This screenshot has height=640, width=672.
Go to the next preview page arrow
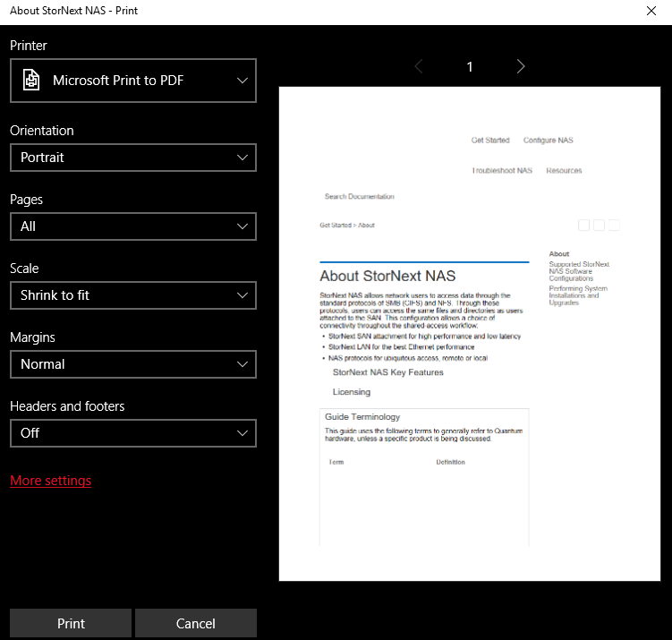point(520,66)
